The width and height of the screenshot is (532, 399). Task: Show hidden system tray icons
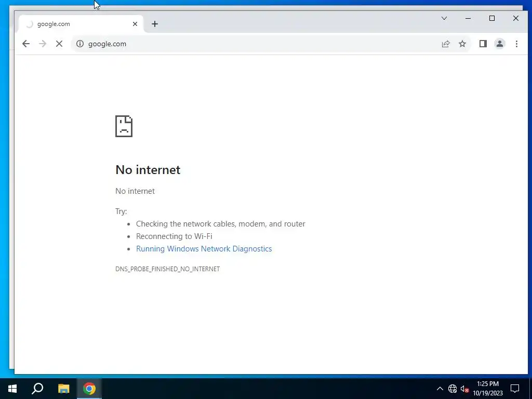tap(440, 389)
